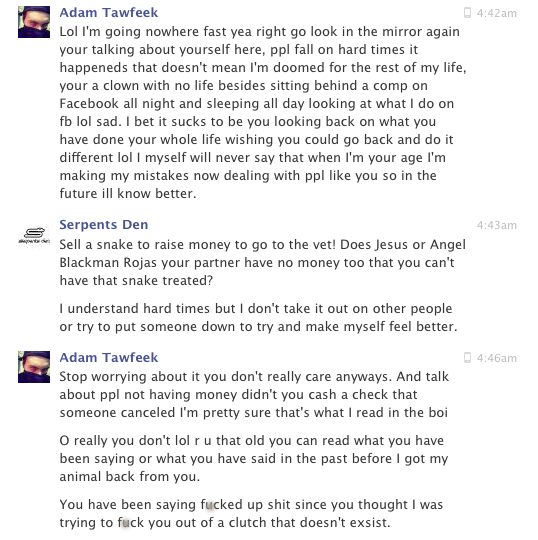This screenshot has height=540, width=538.
Task: Click the word "Facebook" in the first message
Action: click(x=89, y=103)
